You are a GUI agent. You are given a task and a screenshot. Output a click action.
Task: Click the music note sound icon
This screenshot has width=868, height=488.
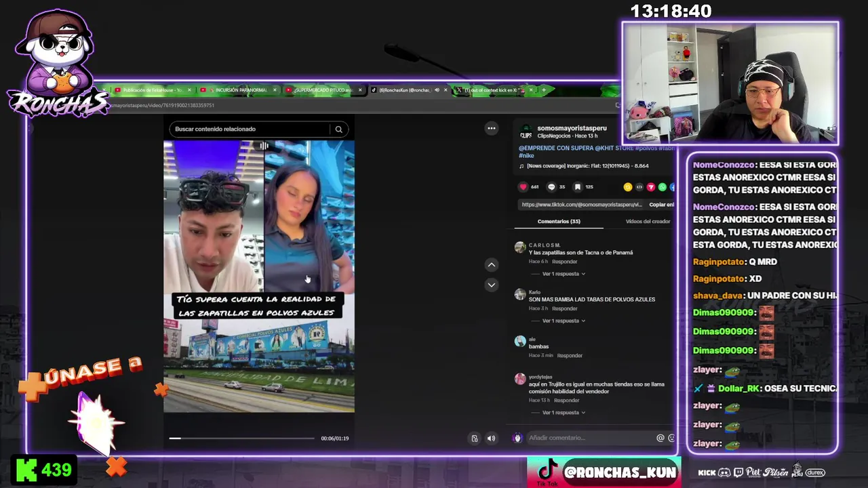click(521, 166)
